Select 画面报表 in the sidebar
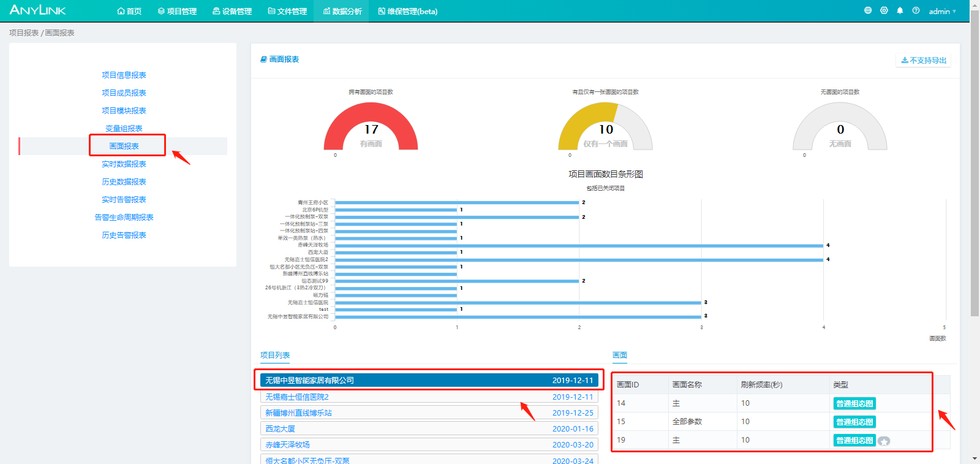 (124, 146)
